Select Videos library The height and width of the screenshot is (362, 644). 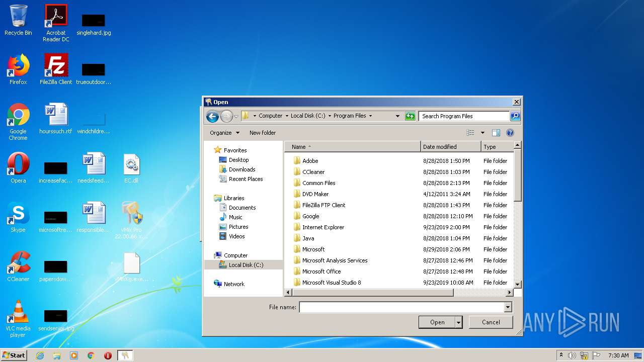[x=236, y=236]
